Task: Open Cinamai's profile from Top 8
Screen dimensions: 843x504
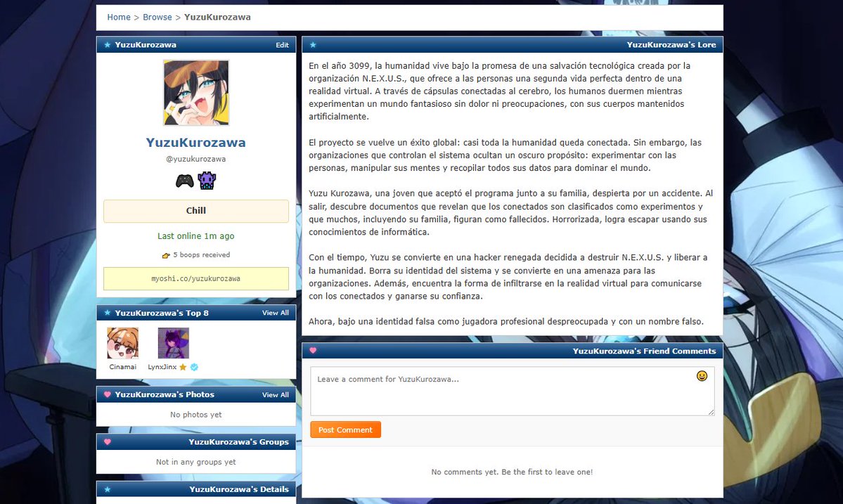Action: pyautogui.click(x=123, y=342)
